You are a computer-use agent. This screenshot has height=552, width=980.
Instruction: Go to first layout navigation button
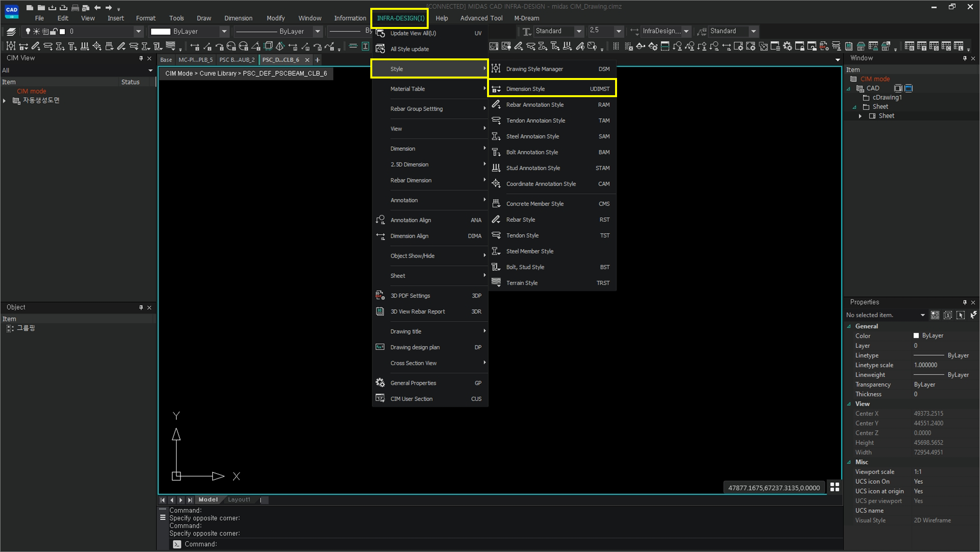coord(162,500)
